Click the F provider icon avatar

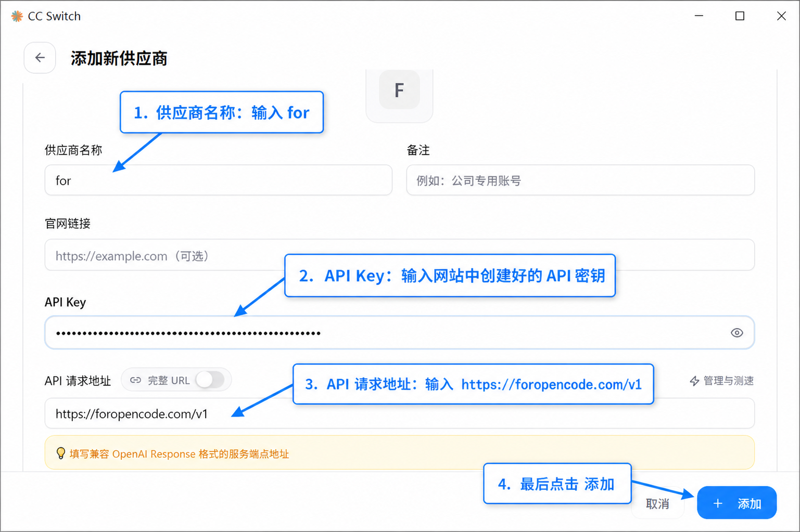pos(399,90)
